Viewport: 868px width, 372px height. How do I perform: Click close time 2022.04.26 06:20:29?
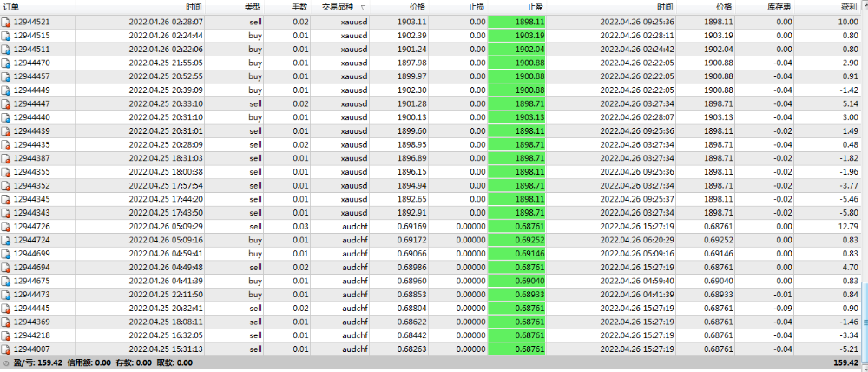[x=637, y=240]
